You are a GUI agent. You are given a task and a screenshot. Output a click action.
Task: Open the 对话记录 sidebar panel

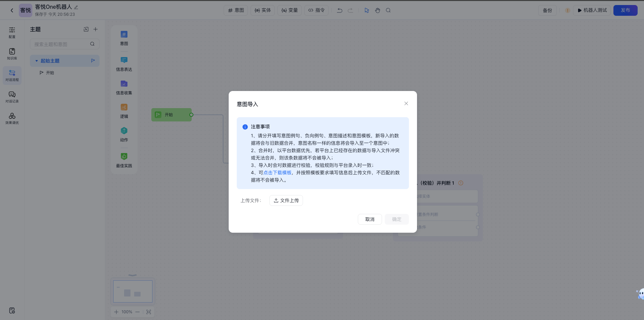coord(12,97)
